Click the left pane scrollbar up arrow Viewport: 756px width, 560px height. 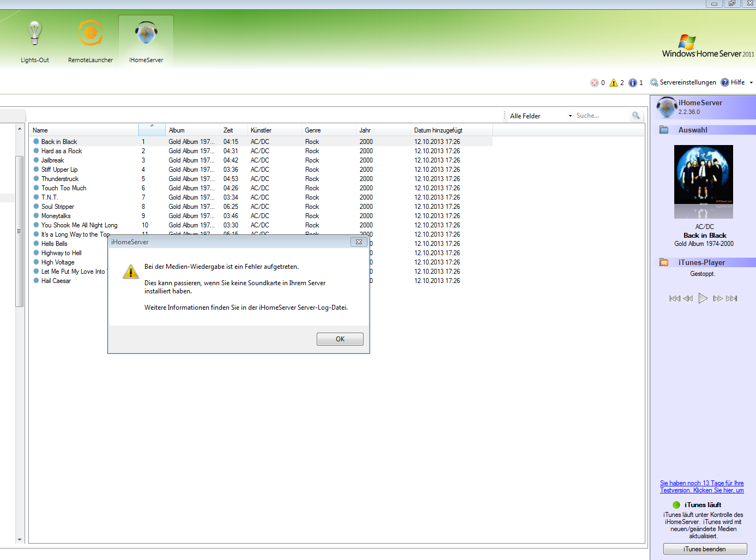click(x=20, y=129)
